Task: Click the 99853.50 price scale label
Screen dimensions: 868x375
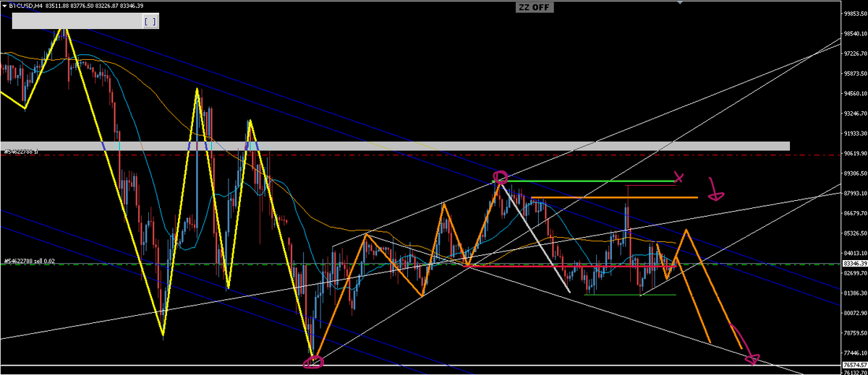Action: click(x=854, y=13)
